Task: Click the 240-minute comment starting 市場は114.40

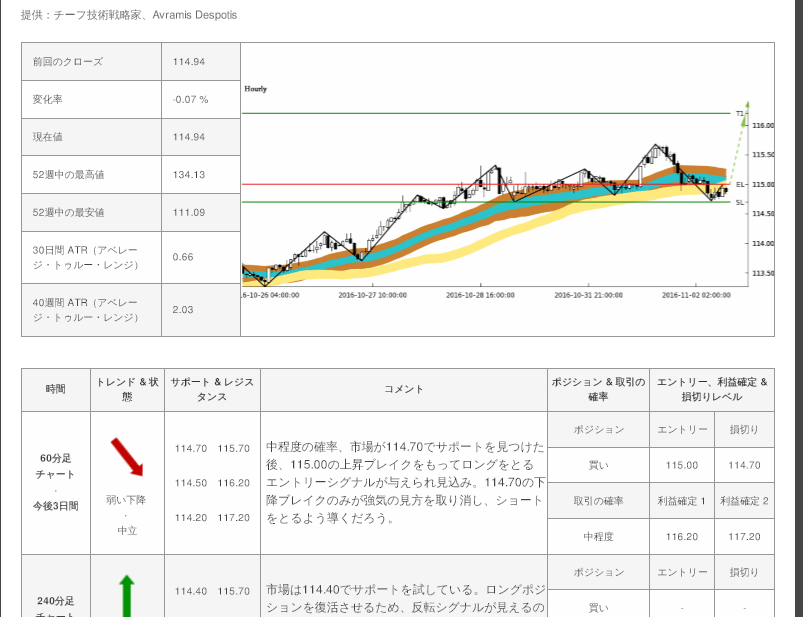Action: coord(405,599)
